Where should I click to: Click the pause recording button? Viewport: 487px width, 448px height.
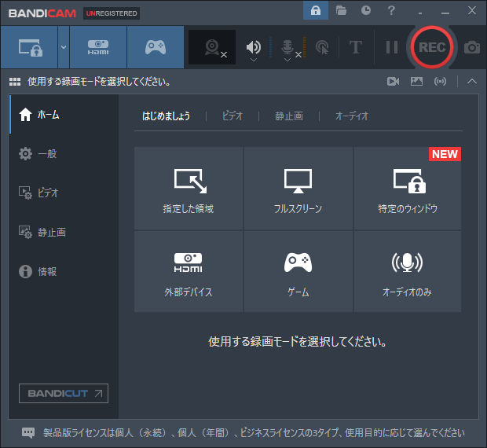[392, 47]
